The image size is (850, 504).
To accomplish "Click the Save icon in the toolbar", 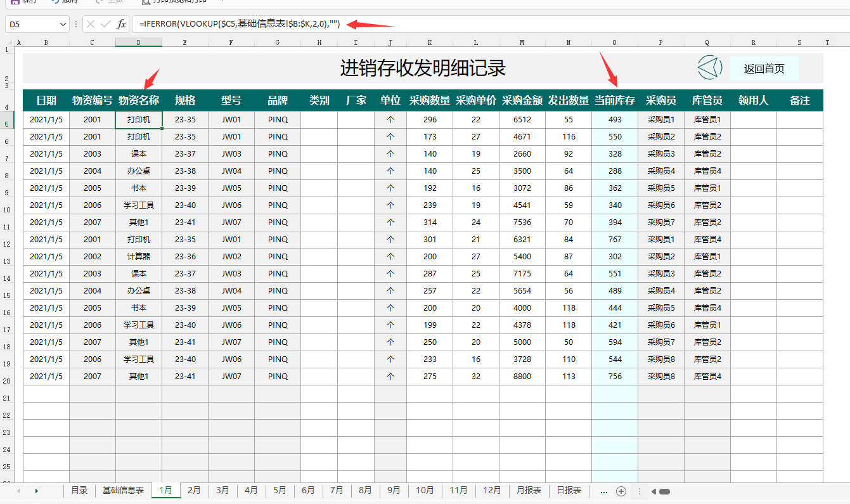I will (14, 3).
